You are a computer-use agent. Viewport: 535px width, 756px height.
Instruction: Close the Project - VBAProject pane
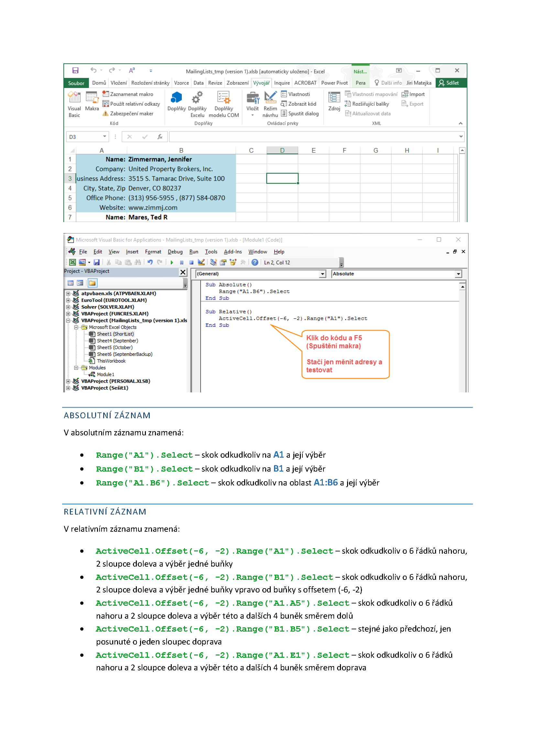[183, 272]
